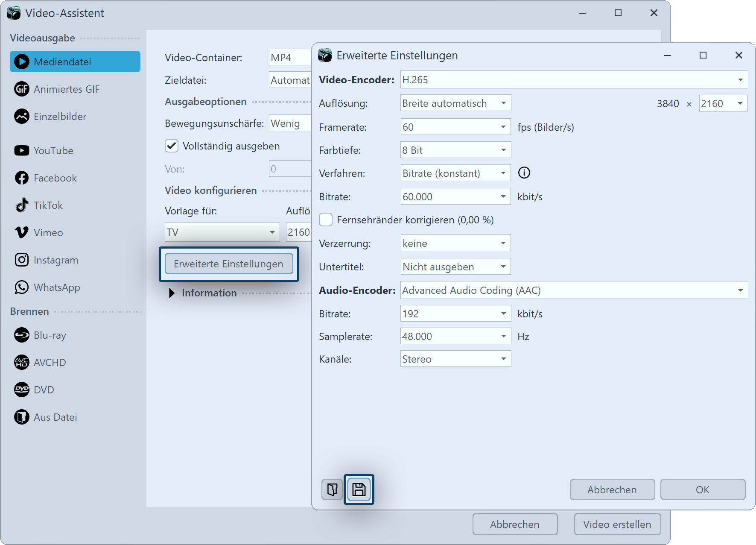Open the Kanäle Stereo dropdown
This screenshot has height=545, width=756.
click(455, 359)
